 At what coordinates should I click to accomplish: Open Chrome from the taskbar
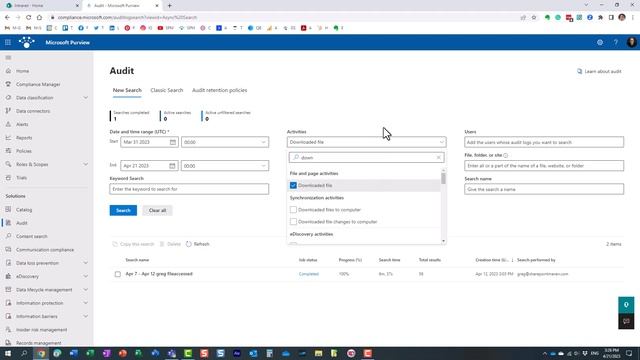pos(41,353)
